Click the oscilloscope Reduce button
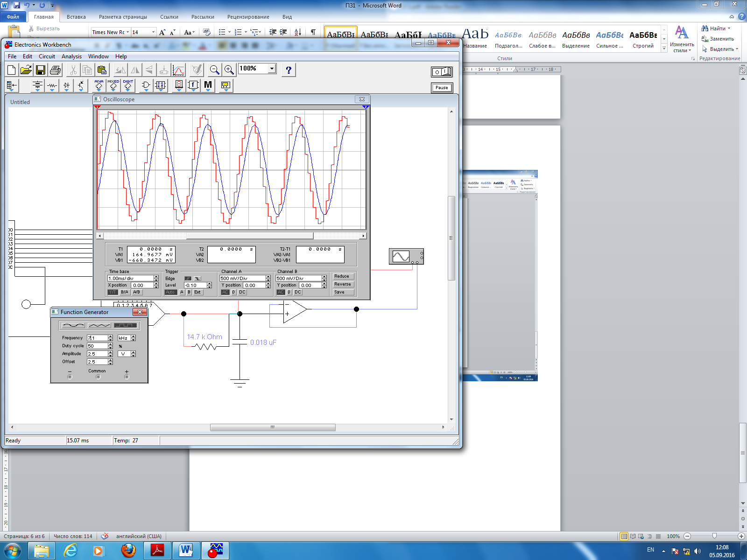 [x=343, y=276]
